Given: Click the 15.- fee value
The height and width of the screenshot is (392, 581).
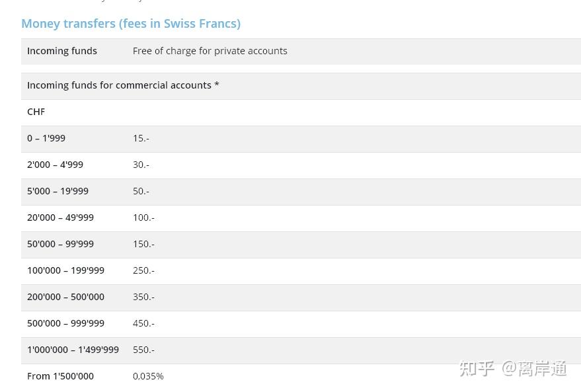Looking at the screenshot, I should (x=141, y=138).
